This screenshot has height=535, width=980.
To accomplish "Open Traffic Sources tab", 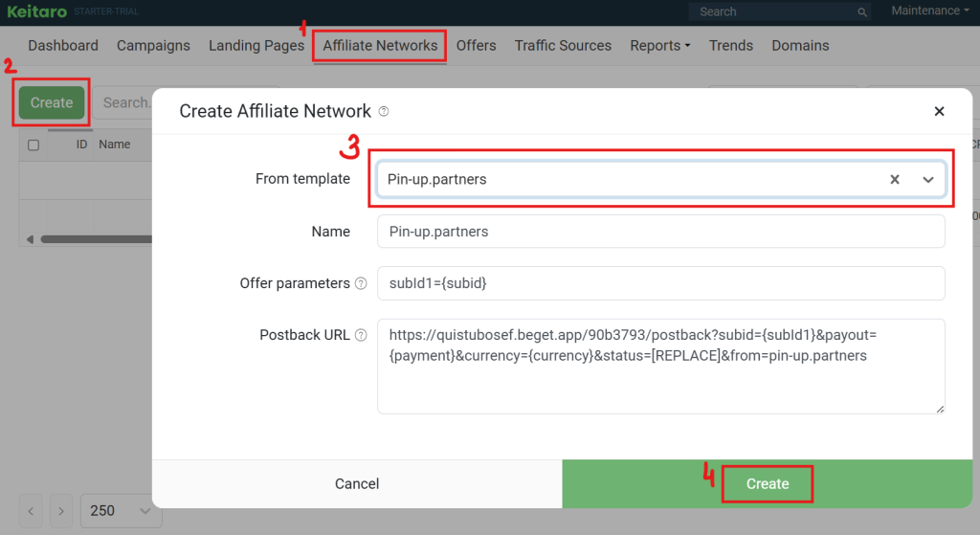I will (x=563, y=46).
